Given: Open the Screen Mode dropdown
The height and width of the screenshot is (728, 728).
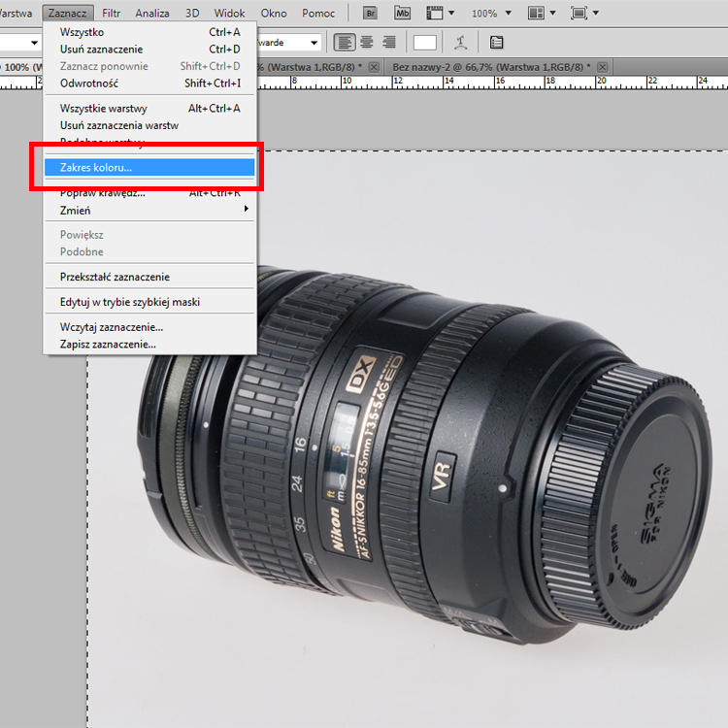Looking at the screenshot, I should [584, 14].
